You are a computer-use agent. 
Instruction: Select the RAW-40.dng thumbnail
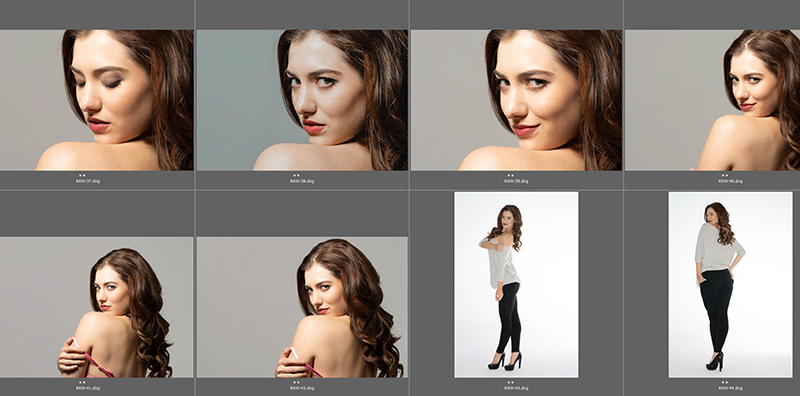(713, 100)
